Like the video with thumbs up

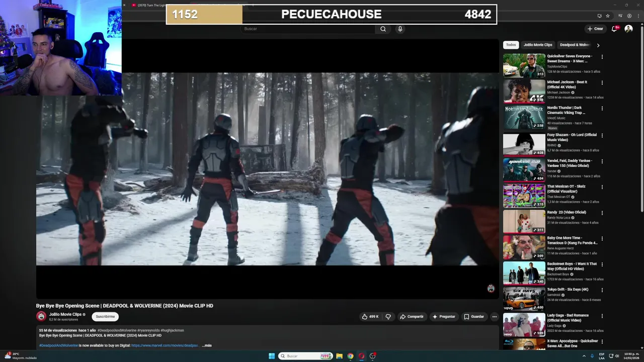coord(370,317)
